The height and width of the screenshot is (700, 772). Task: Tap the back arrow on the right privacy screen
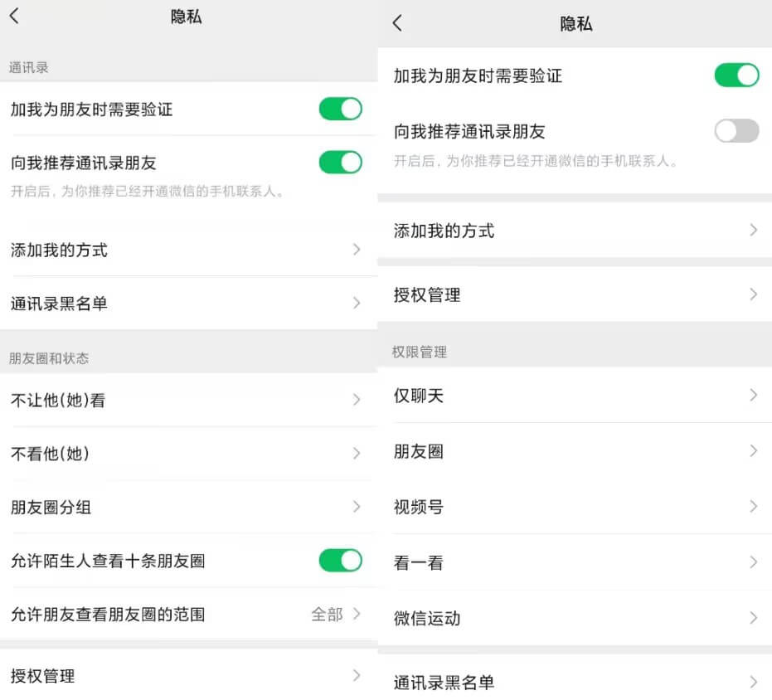pos(397,23)
